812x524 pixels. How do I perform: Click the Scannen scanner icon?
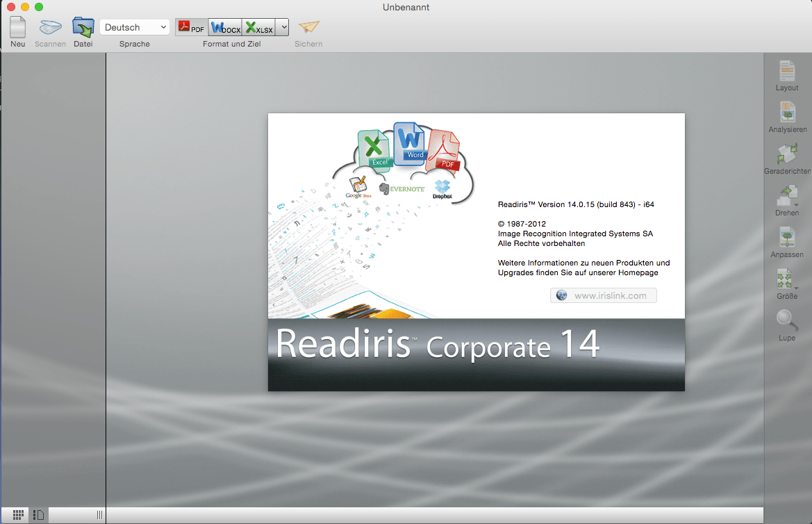50,27
